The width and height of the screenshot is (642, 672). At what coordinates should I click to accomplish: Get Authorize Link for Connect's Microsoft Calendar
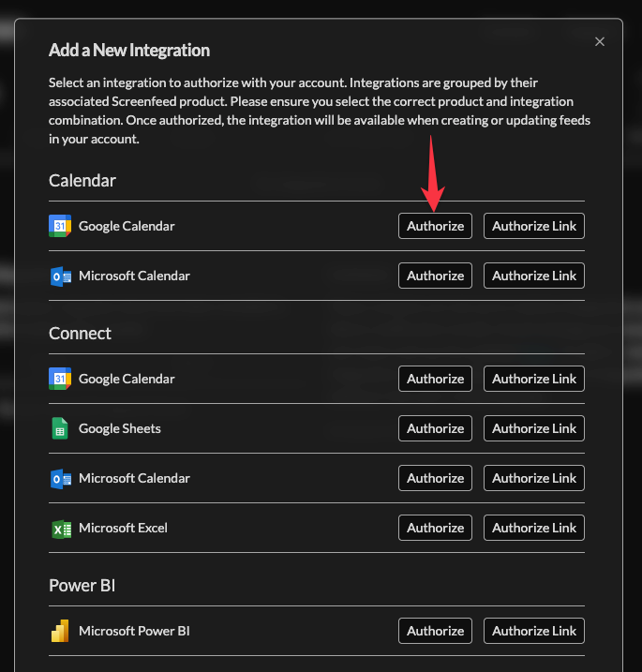tap(534, 478)
